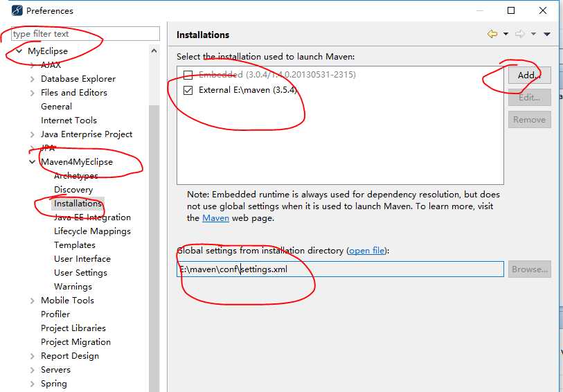
Task: Expand the Java Enterprise Project node
Action: (33, 134)
